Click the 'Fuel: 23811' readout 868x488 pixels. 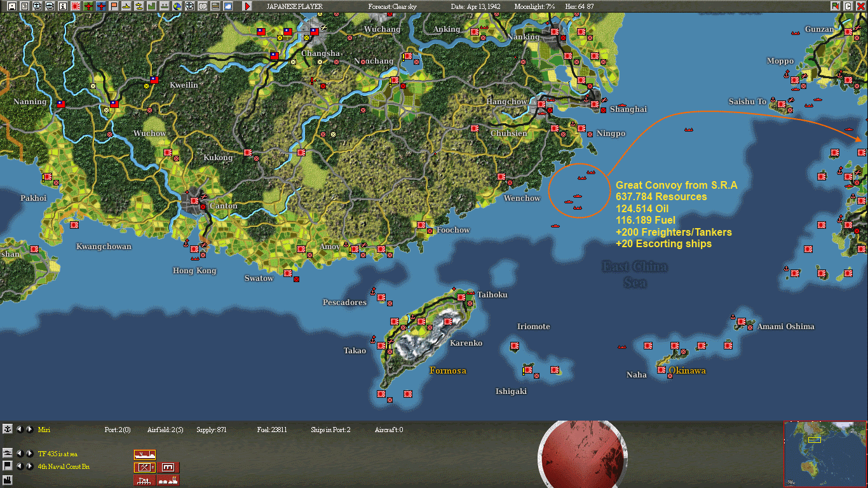pos(272,430)
